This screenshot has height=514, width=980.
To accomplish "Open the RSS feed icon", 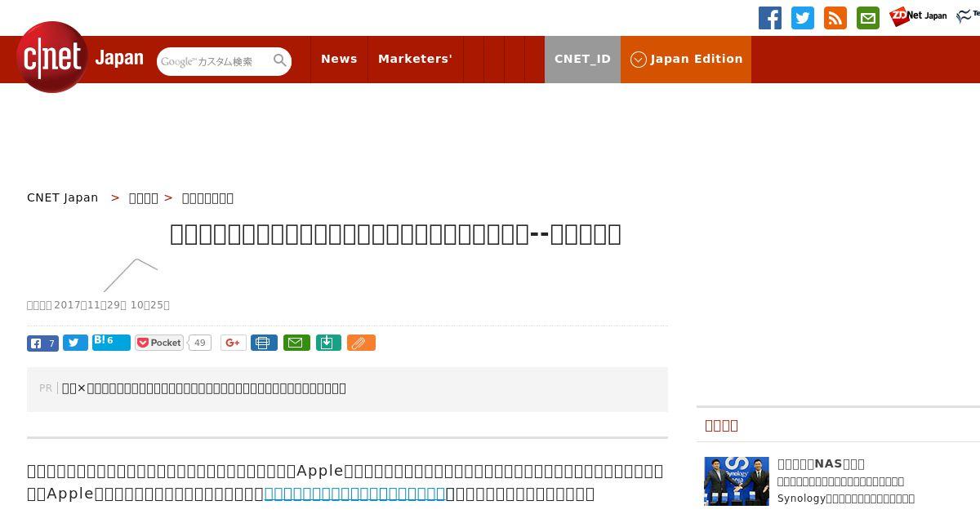I will pyautogui.click(x=835, y=18).
